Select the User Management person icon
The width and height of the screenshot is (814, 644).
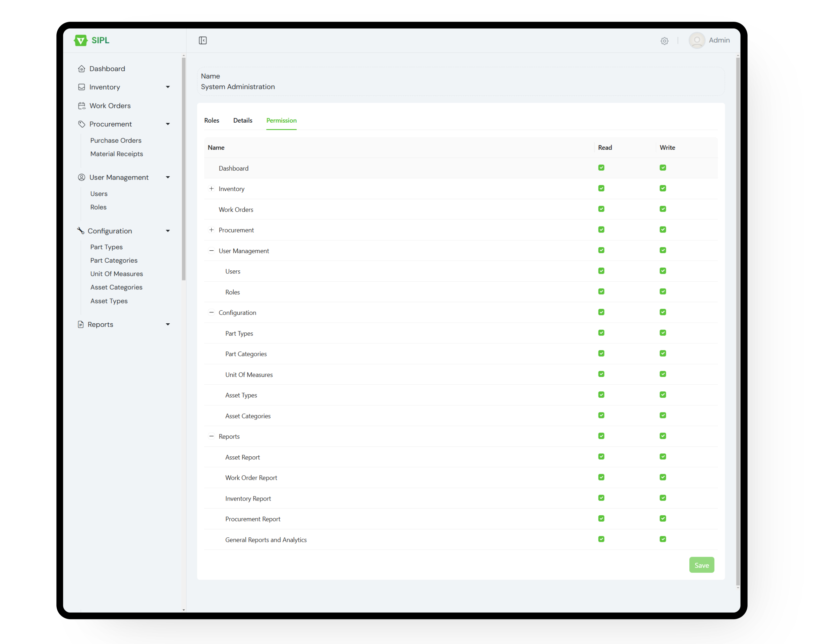[81, 177]
